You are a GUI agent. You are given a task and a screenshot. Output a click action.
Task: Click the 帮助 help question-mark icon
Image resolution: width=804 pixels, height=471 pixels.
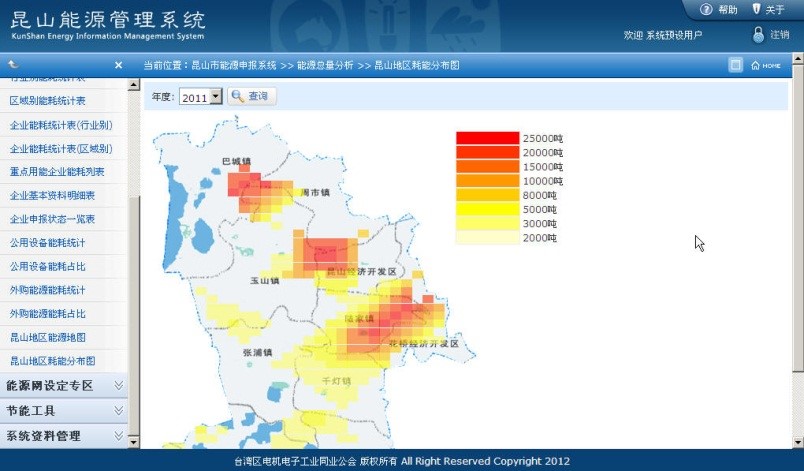[x=706, y=10]
